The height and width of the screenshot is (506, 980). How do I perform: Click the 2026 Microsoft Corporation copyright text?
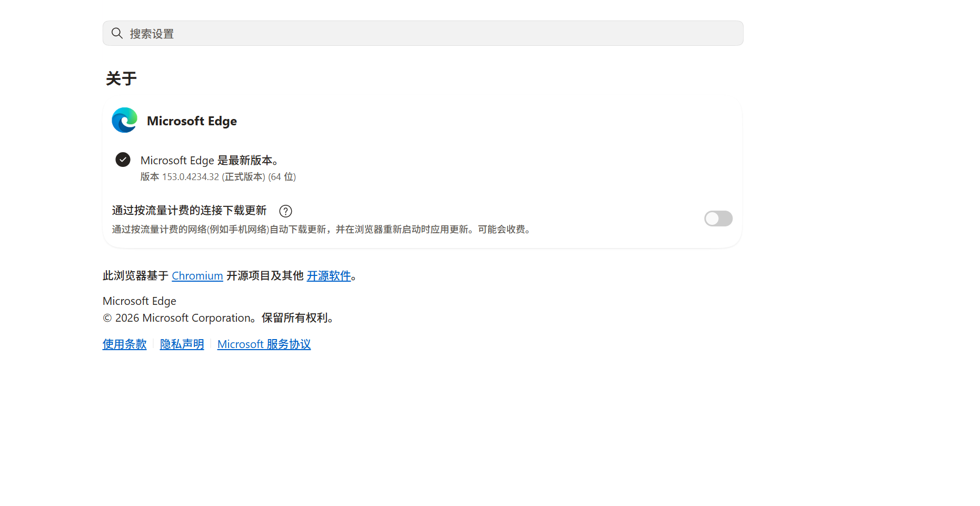[218, 318]
